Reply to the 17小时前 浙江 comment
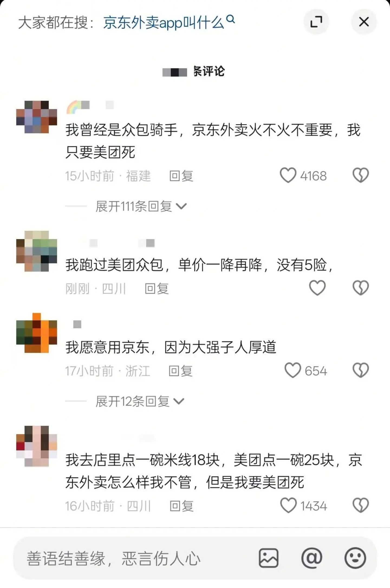390x588 pixels. coord(180,371)
